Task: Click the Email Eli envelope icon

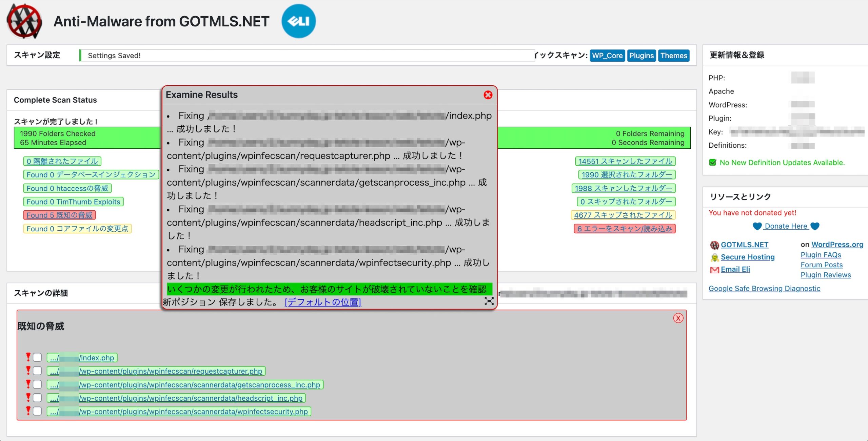Action: coord(714,270)
